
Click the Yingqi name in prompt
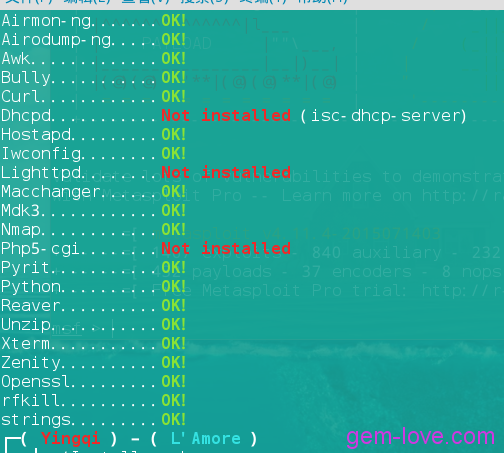coord(71,439)
